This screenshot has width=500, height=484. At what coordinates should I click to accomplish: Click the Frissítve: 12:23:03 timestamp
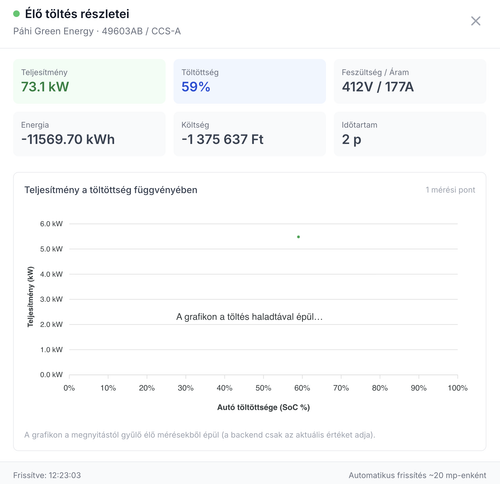(47, 475)
